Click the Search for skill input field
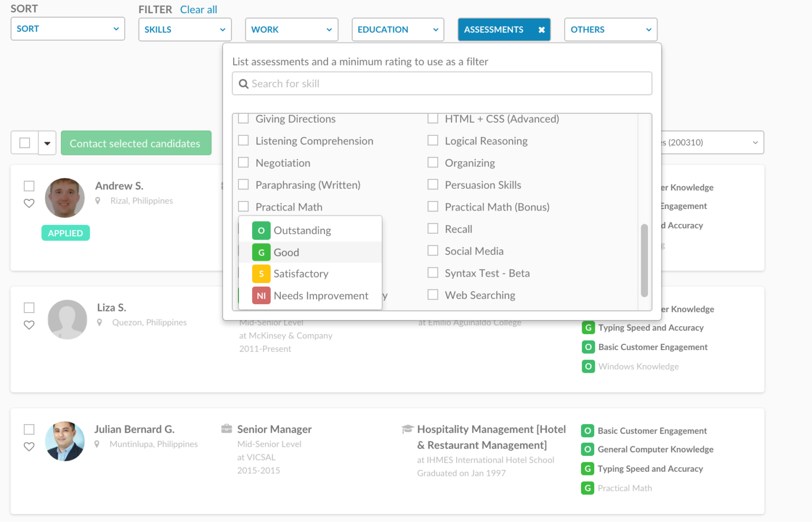812x522 pixels. pos(442,84)
